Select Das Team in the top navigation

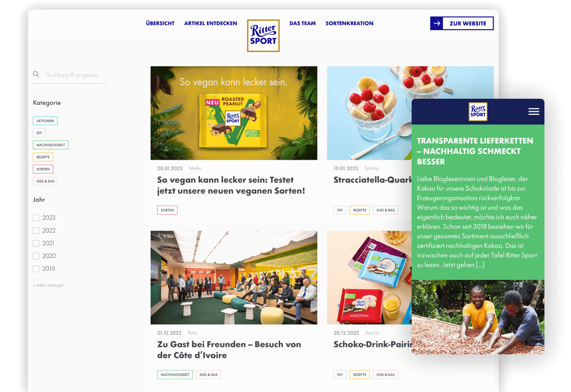pos(302,23)
